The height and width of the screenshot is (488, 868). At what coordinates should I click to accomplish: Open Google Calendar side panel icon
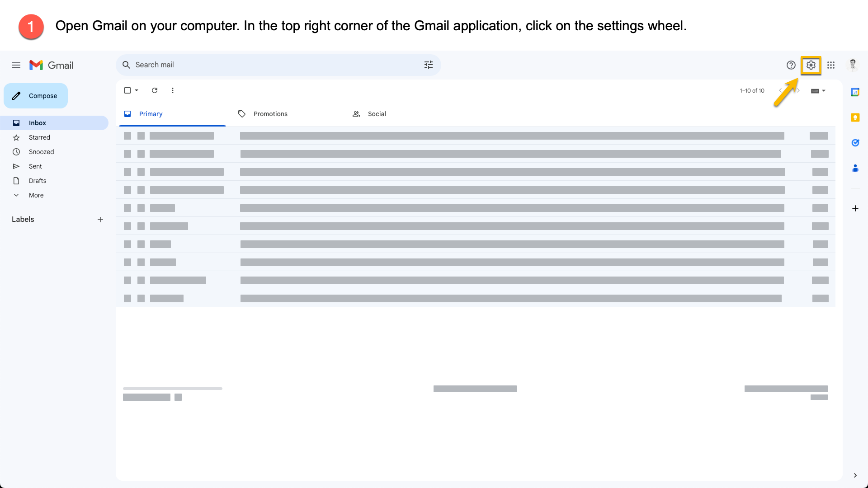pyautogui.click(x=855, y=92)
